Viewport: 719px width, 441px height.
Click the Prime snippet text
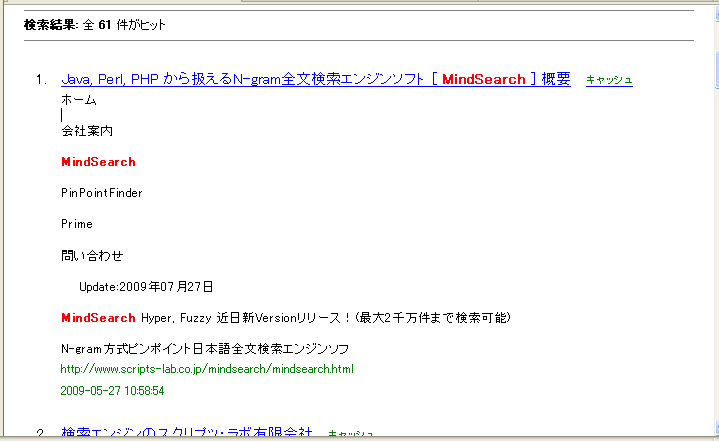(77, 224)
